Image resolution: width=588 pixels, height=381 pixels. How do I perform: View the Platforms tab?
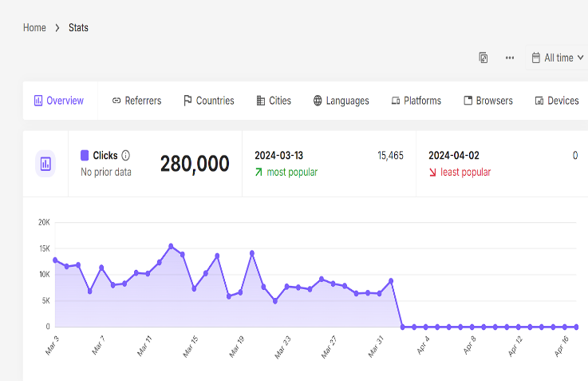pyautogui.click(x=416, y=101)
